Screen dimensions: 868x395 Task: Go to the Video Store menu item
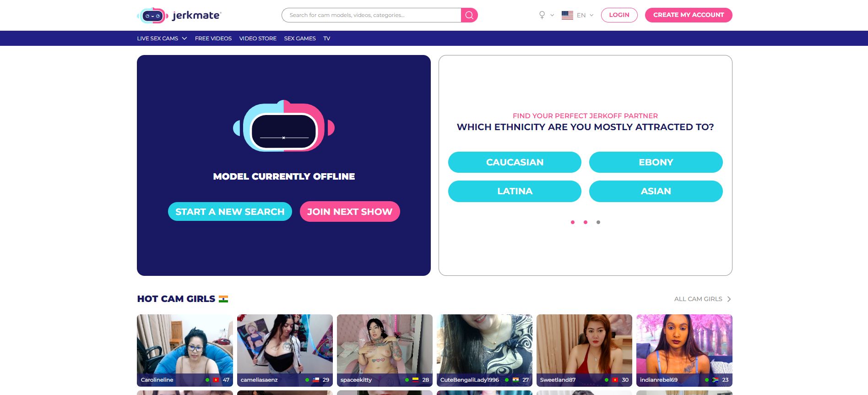pos(258,38)
